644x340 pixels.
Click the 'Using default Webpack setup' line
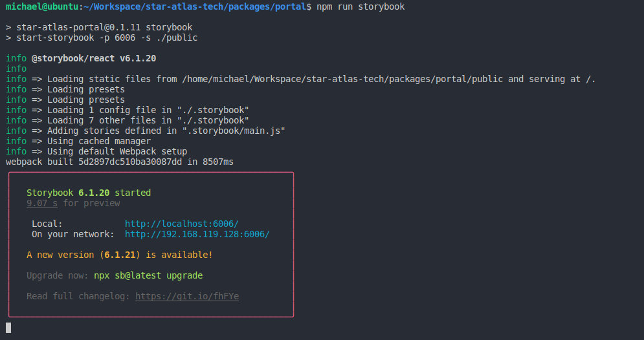tap(96, 151)
